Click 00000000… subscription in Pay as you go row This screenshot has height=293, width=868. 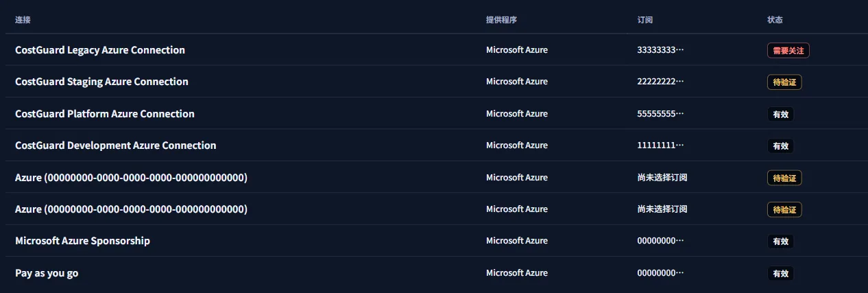[x=660, y=273]
